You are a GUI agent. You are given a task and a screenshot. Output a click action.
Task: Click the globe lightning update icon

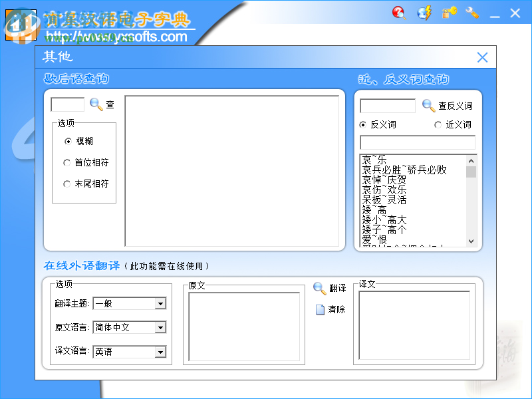coord(424,13)
